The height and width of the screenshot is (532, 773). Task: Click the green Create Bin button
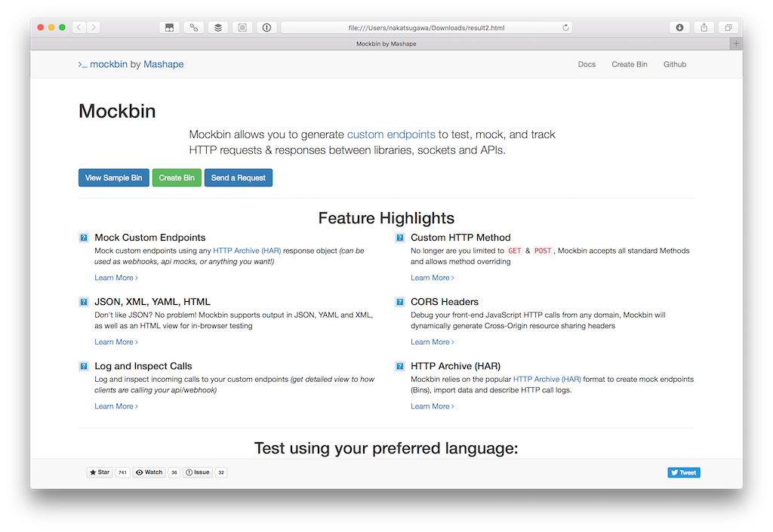[x=177, y=178]
